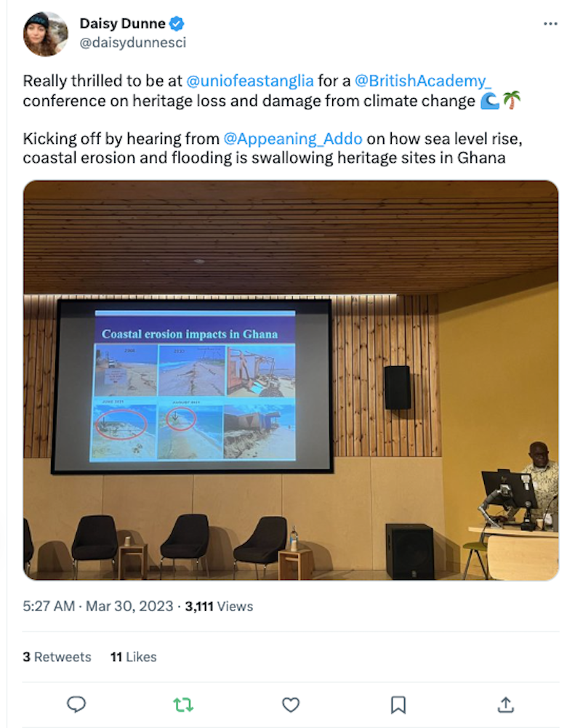Like the tweet with heart icon
Image resolution: width=567 pixels, height=728 pixels.
291,705
